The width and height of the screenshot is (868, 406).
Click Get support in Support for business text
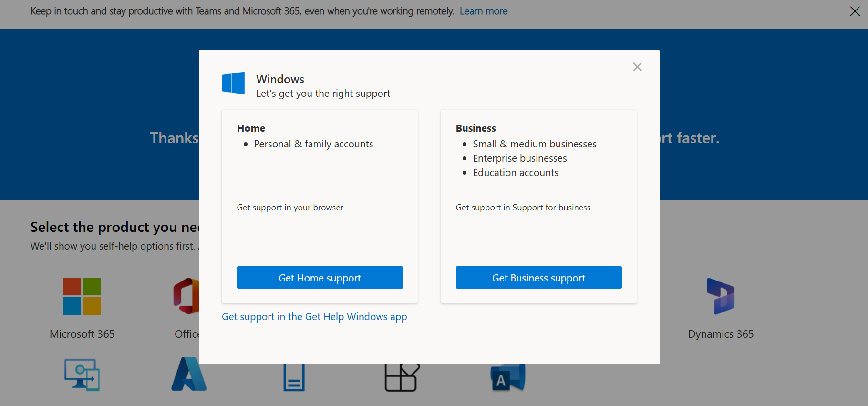(523, 208)
